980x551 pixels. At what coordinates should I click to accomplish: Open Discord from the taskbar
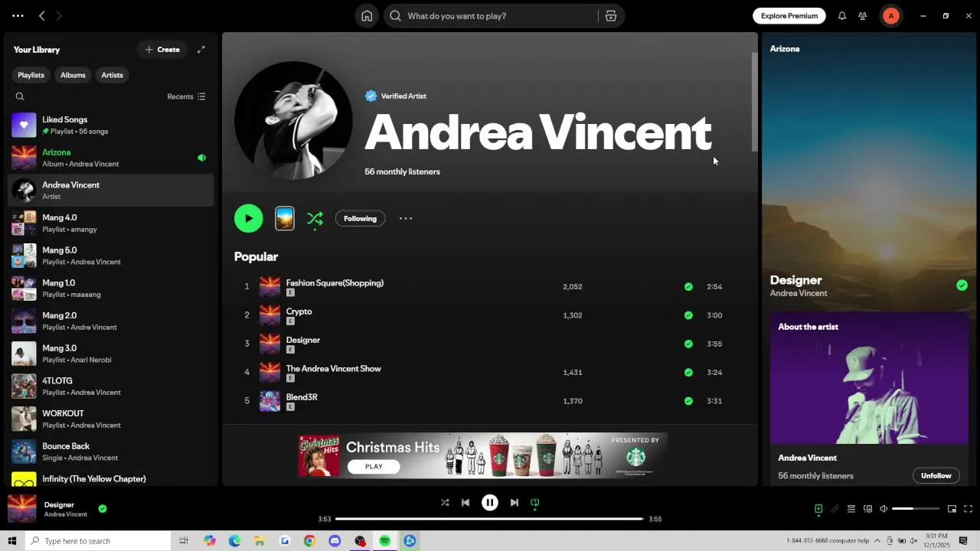tap(335, 541)
